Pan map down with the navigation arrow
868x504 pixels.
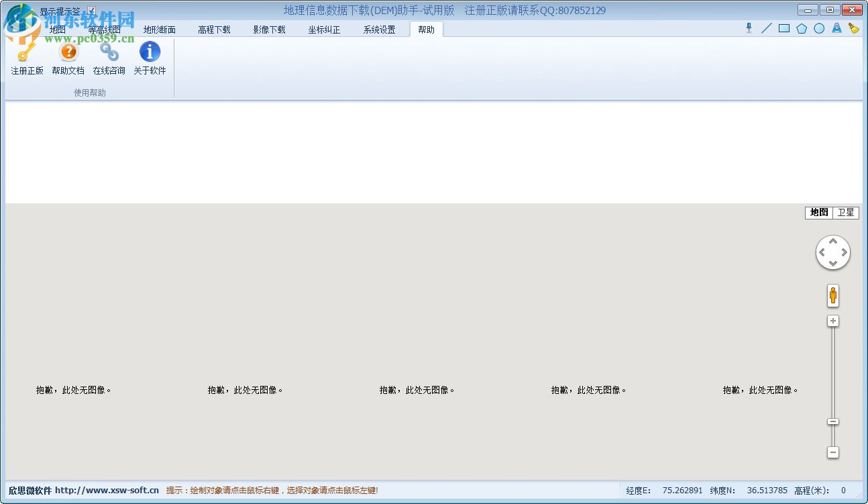(x=833, y=264)
